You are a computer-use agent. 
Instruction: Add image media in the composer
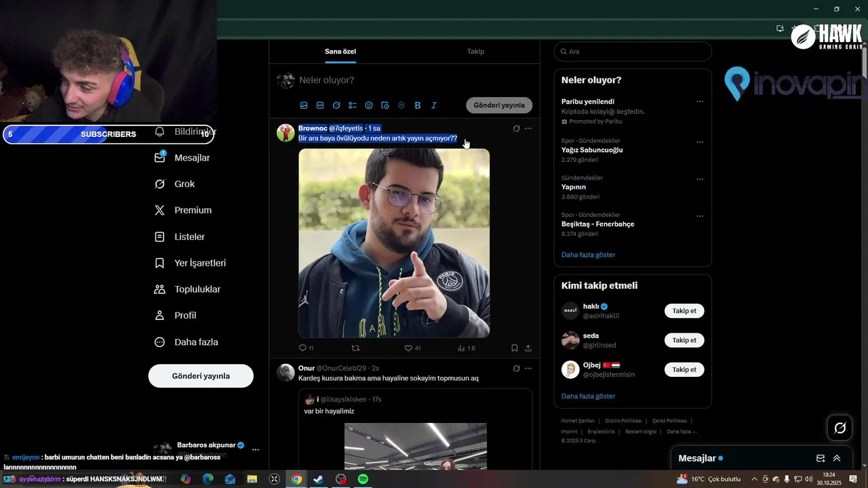pos(304,105)
